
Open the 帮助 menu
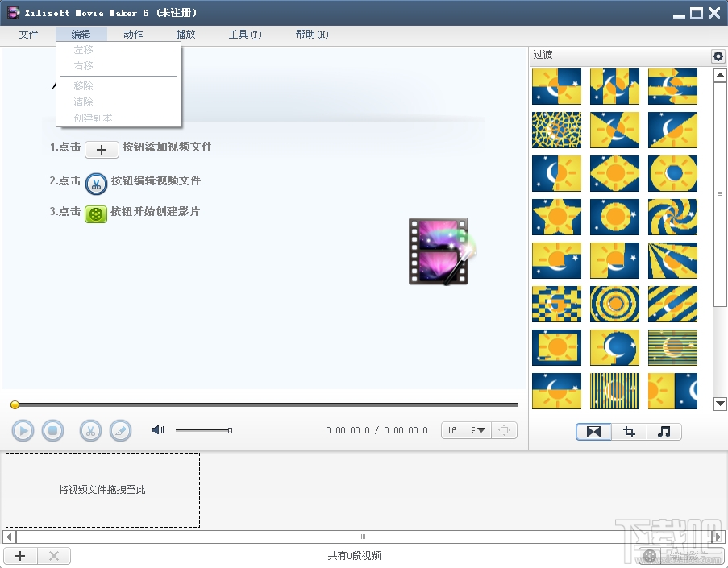coord(311,34)
